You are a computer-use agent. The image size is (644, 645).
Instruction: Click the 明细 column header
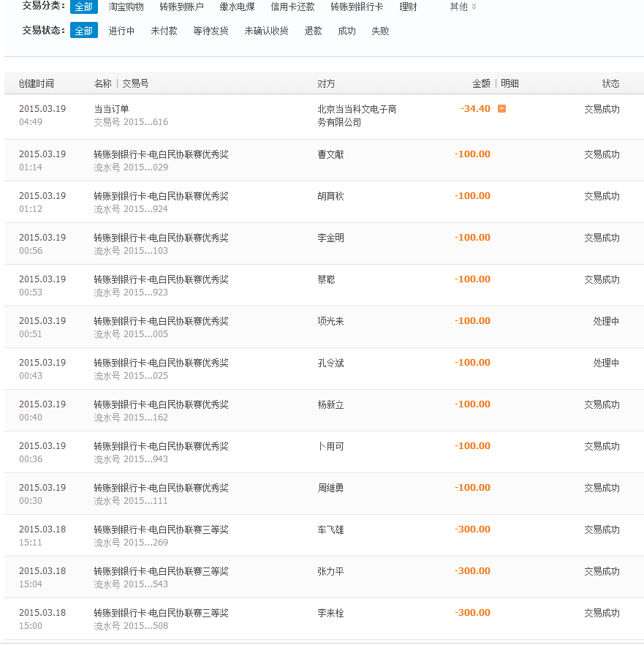tap(509, 83)
